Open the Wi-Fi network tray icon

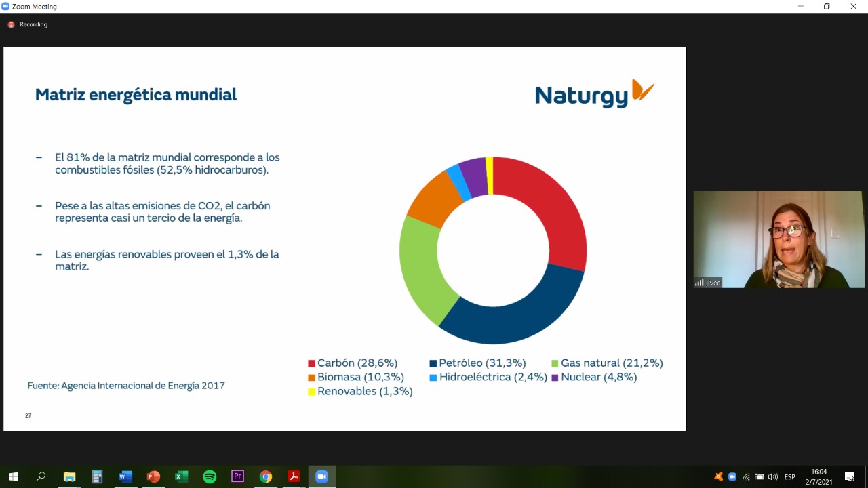point(746,476)
